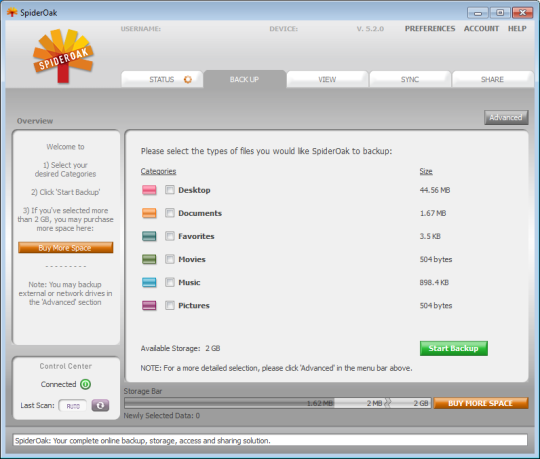Image resolution: width=540 pixels, height=459 pixels.
Task: Click the Advanced button
Action: pos(506,117)
